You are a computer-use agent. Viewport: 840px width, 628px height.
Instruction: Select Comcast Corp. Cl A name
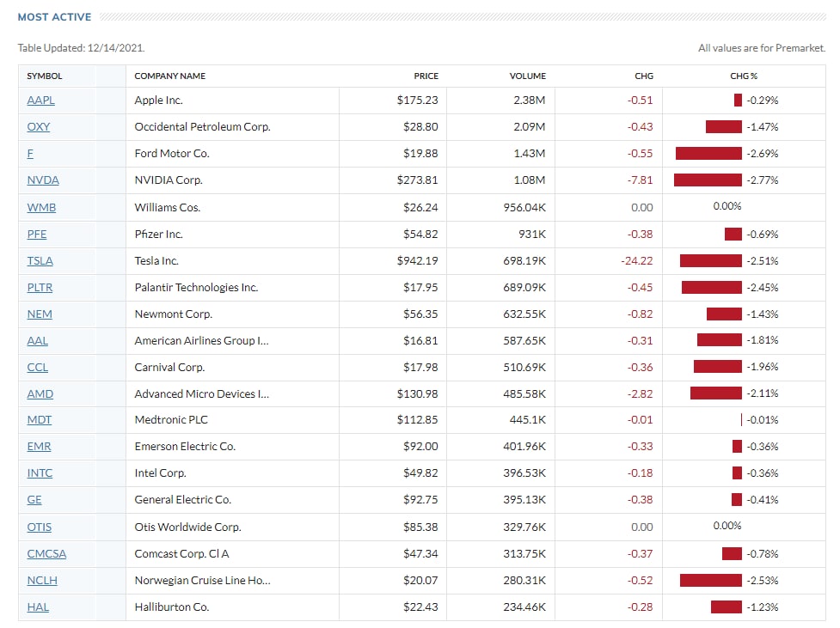(x=181, y=554)
